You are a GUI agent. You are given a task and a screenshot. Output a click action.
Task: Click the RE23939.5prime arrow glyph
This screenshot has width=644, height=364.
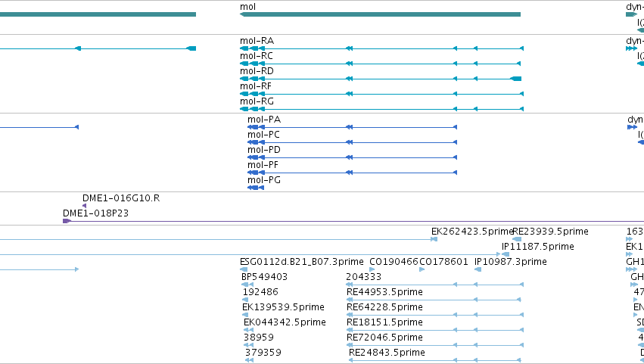[x=517, y=239]
